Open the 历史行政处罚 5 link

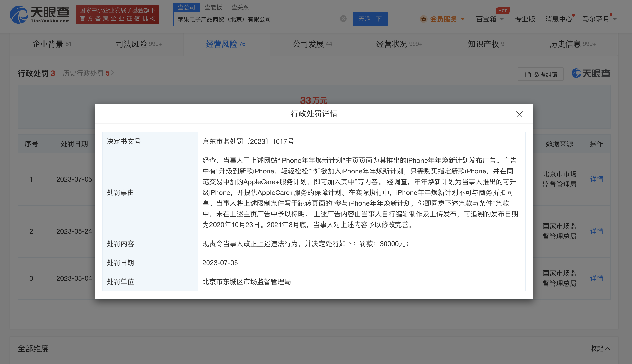pyautogui.click(x=88, y=73)
